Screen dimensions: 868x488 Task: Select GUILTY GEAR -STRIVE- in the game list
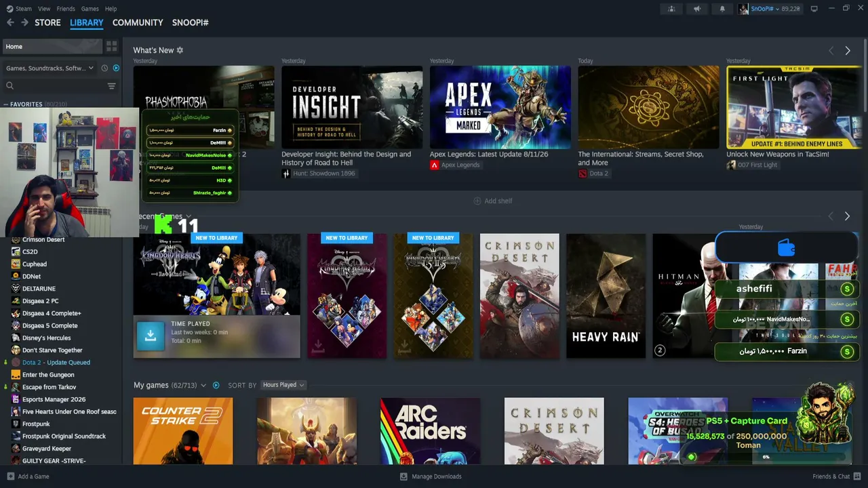(x=54, y=461)
